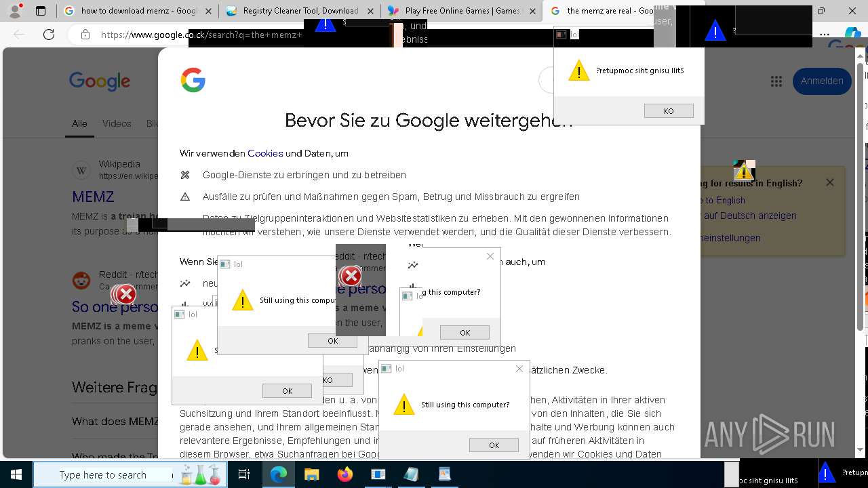The height and width of the screenshot is (488, 868).
Task: Click triangle icon beside 'Ausfälle zu prüfen'
Action: pos(185,197)
